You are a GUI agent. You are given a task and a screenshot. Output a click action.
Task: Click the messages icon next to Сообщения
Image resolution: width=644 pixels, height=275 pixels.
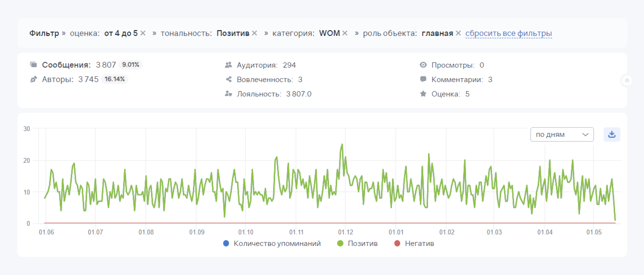[33, 65]
